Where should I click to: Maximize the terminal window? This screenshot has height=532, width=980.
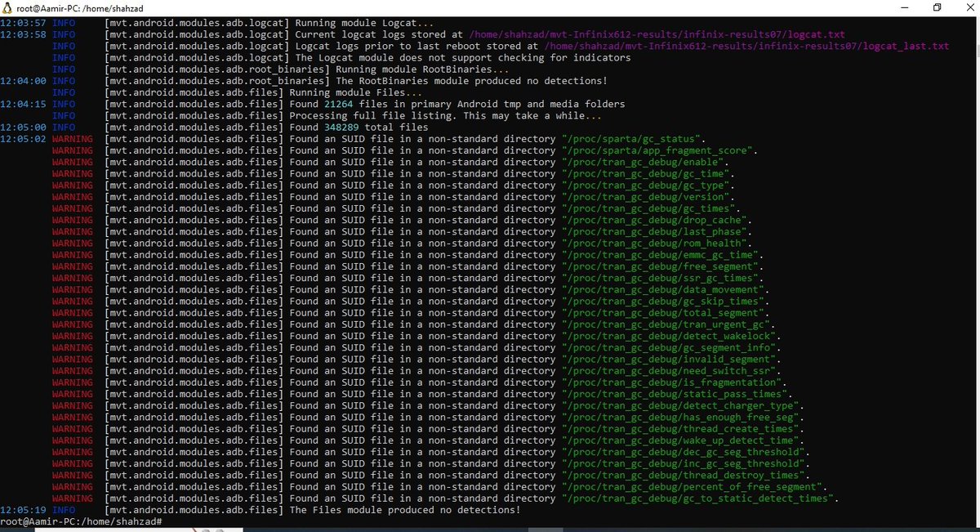tap(937, 7)
